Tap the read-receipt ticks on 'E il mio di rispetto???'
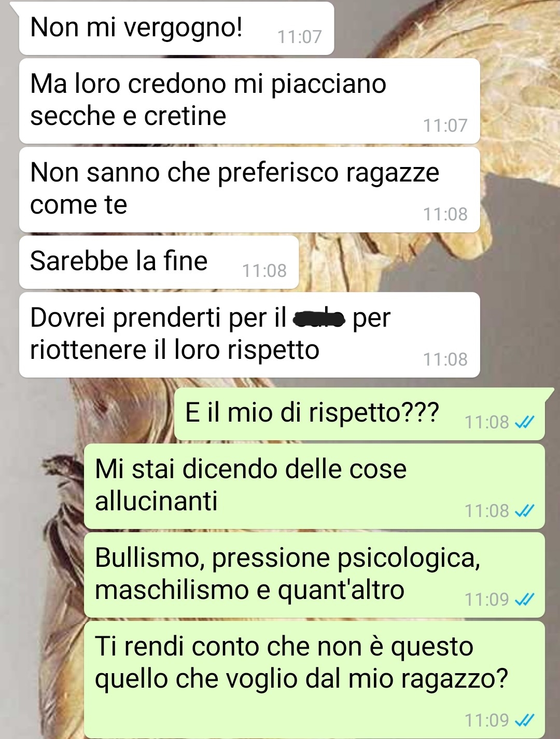 [x=524, y=423]
